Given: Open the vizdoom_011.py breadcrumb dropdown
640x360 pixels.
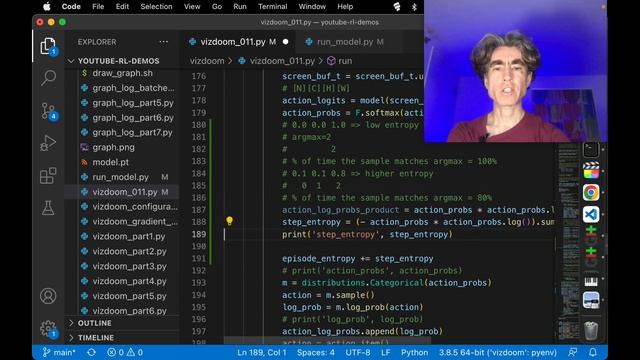Looking at the screenshot, I should [x=277, y=61].
